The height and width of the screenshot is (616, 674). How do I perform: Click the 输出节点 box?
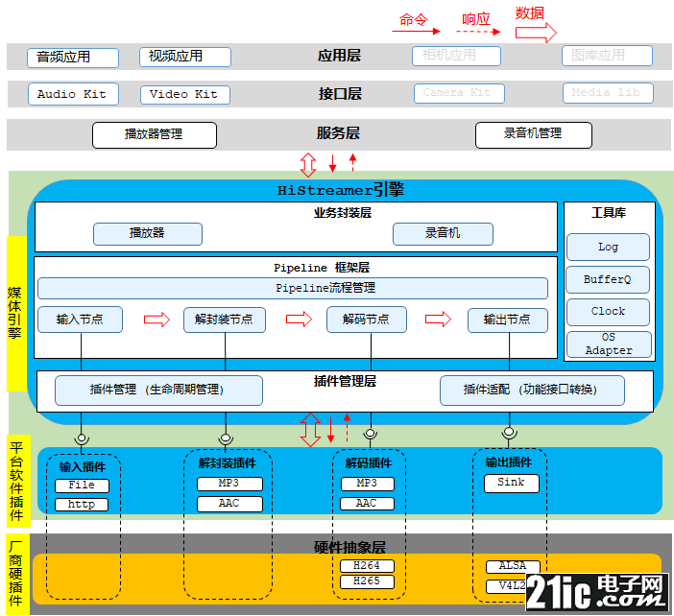[508, 320]
